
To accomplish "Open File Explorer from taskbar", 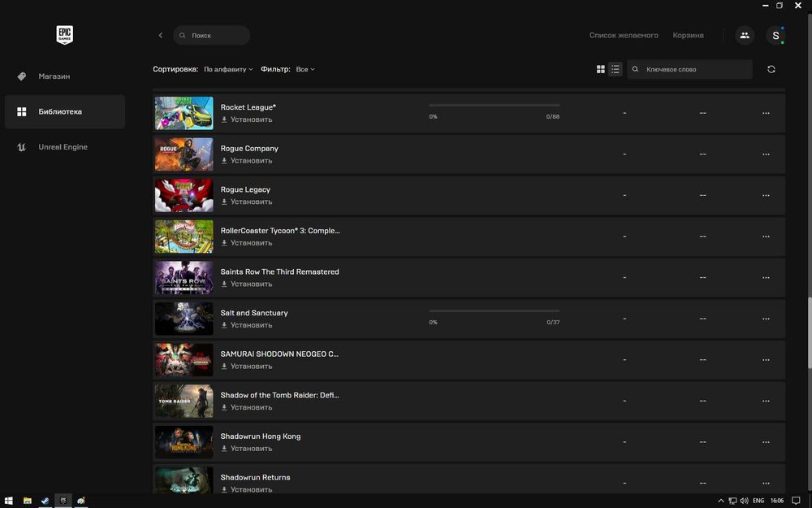I will point(27,501).
